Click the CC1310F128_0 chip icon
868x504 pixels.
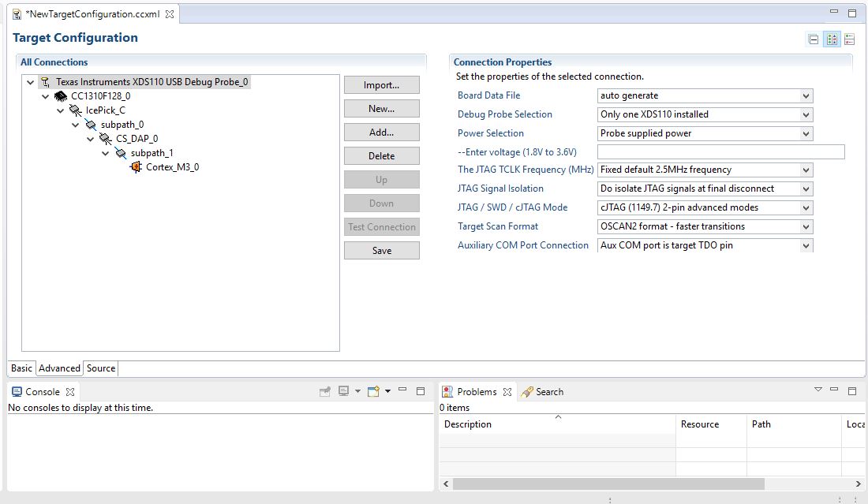pyautogui.click(x=60, y=96)
